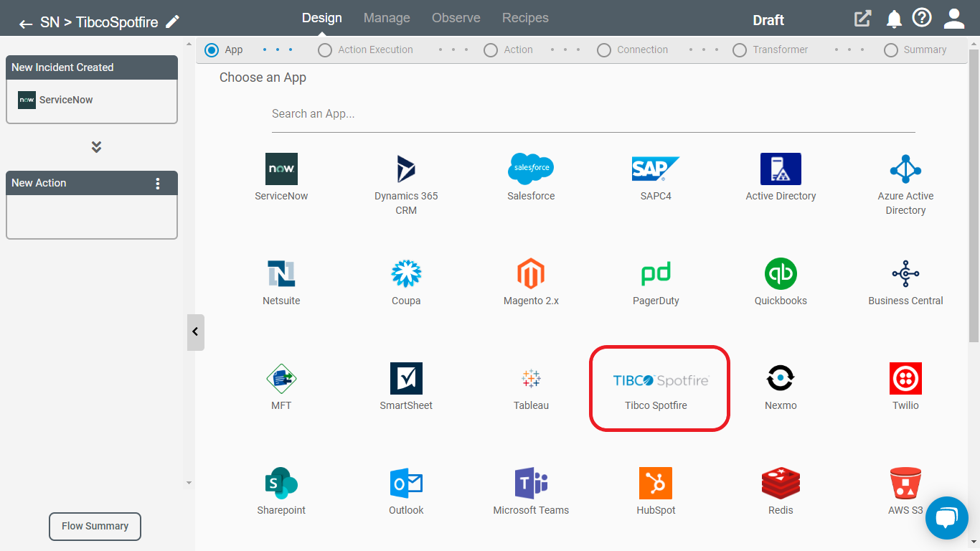Select the SAPC4 app

pyautogui.click(x=656, y=169)
